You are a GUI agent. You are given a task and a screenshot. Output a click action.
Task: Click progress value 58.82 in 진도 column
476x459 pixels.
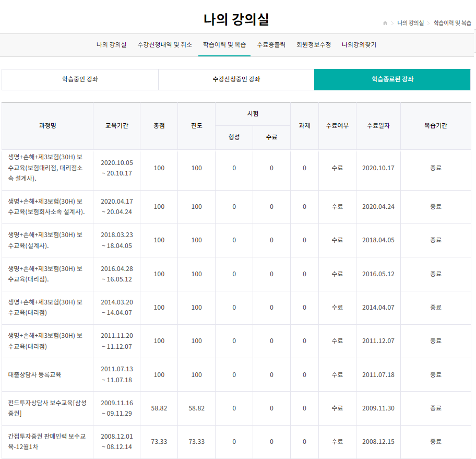pyautogui.click(x=197, y=408)
